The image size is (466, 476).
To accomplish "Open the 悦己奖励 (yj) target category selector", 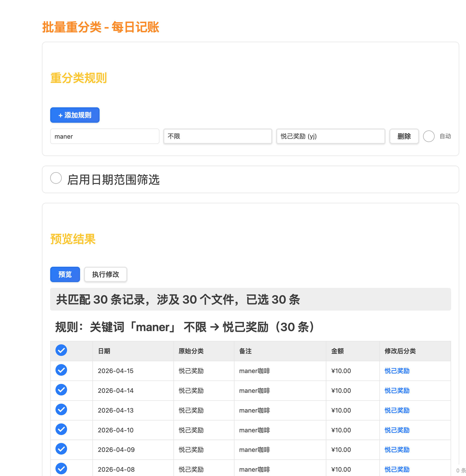I will coord(330,136).
